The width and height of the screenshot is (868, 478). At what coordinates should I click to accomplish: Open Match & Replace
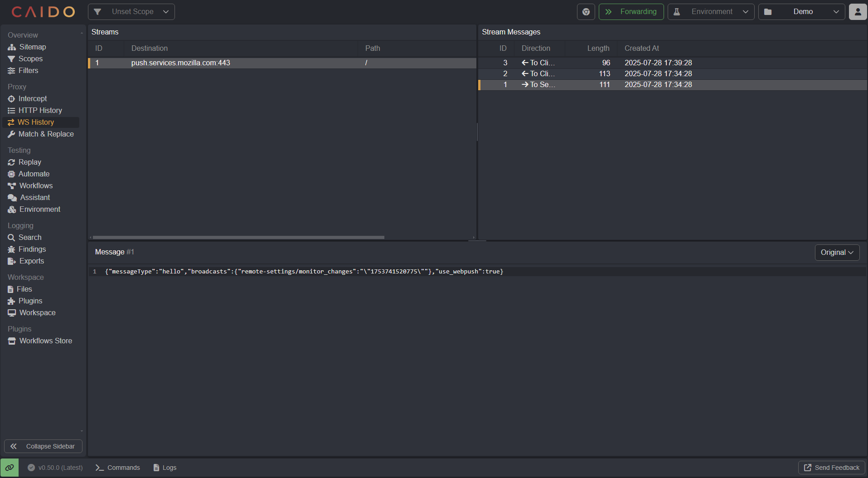[46, 134]
